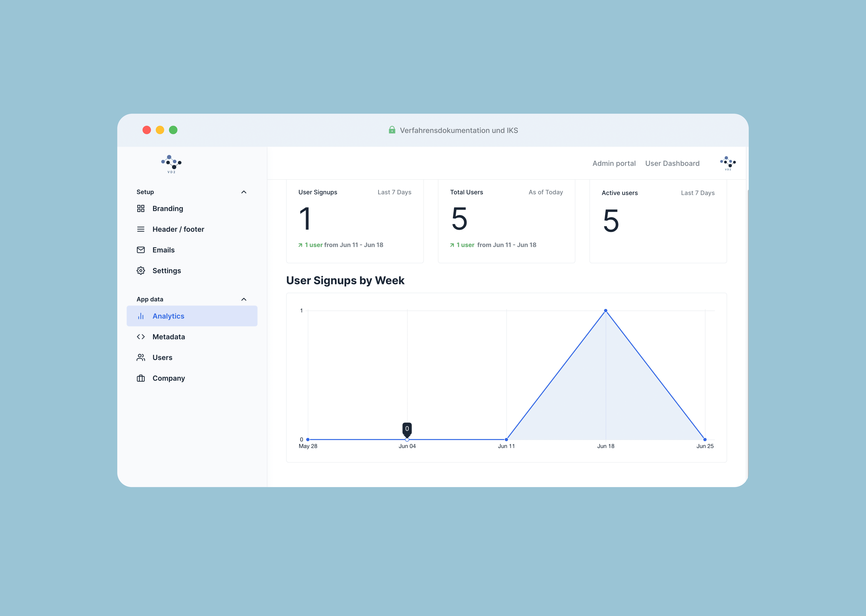Screen dimensions: 866x616
Task: Open the Users page
Action: pos(192,357)
